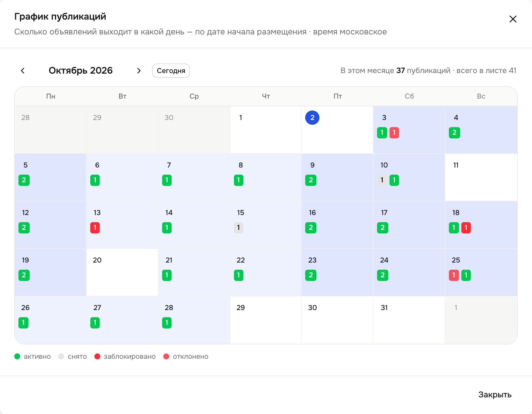532x414 pixels.
Task: Click the Пн weekday header
Action: click(51, 96)
